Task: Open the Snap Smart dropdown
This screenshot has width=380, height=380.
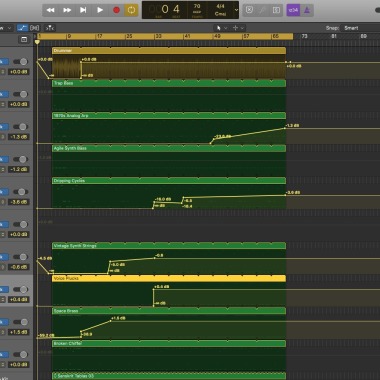Action: (360, 28)
